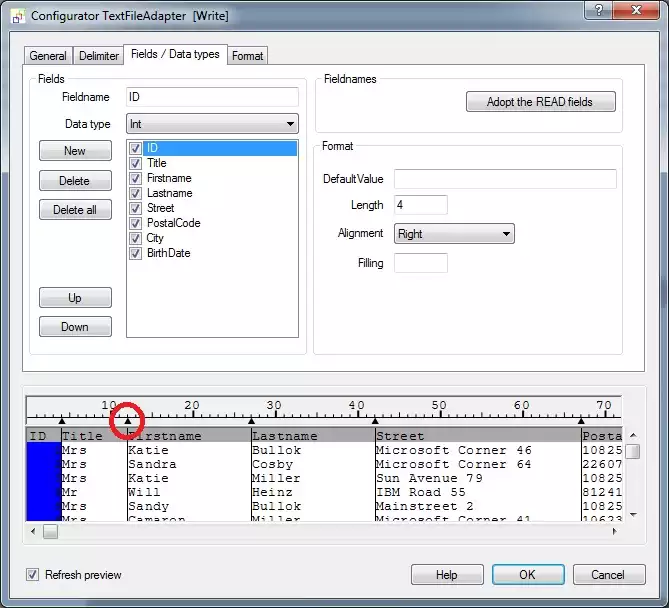Click the circled ruler marker above Firstname column
Image resolution: width=669 pixels, height=608 pixels.
(x=128, y=420)
